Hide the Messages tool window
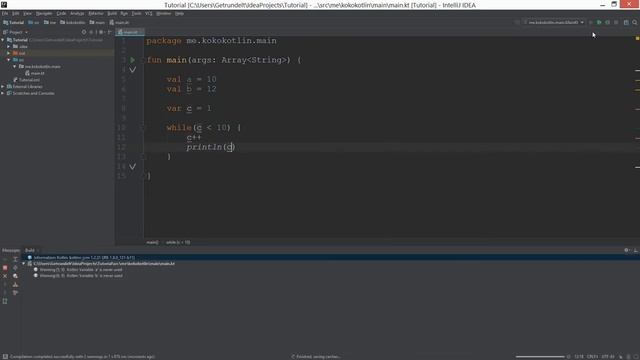The image size is (640, 360). [x=636, y=250]
